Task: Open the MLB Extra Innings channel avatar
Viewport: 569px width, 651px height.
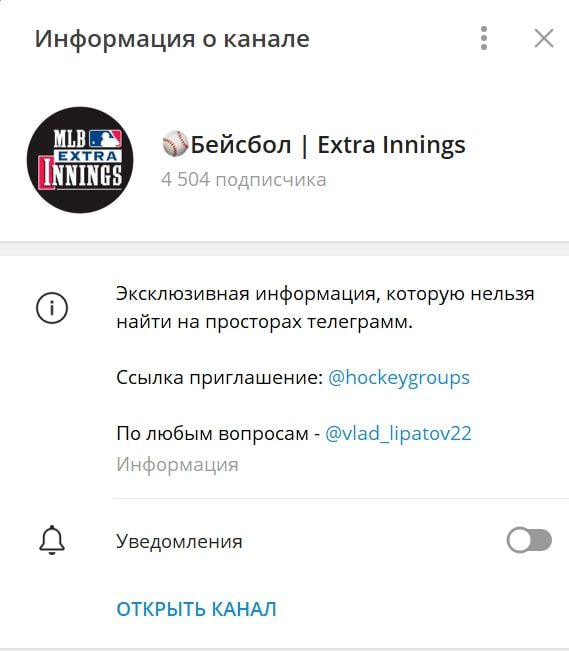Action: tap(80, 160)
